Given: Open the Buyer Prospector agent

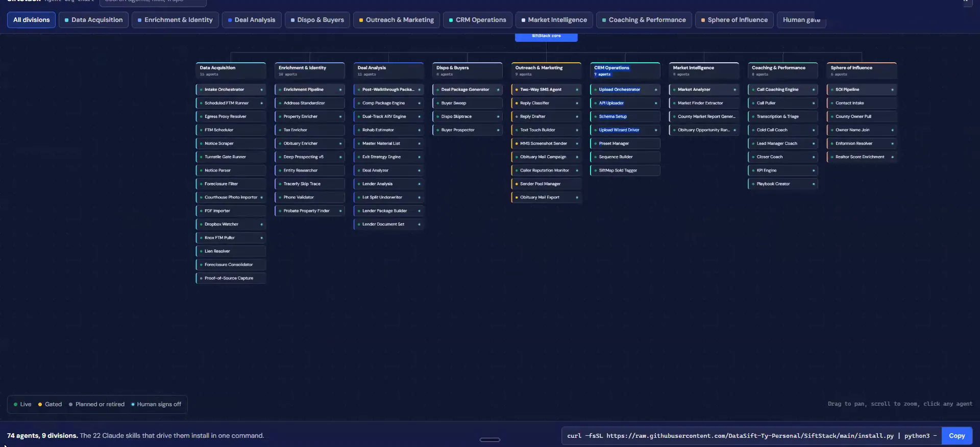Looking at the screenshot, I should [467, 130].
